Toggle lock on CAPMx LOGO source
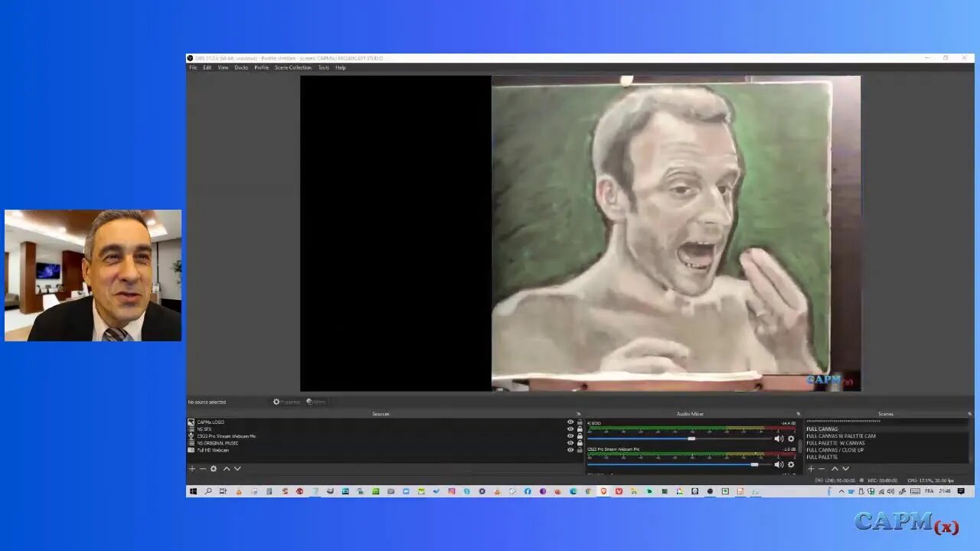Image resolution: width=980 pixels, height=551 pixels. point(580,422)
